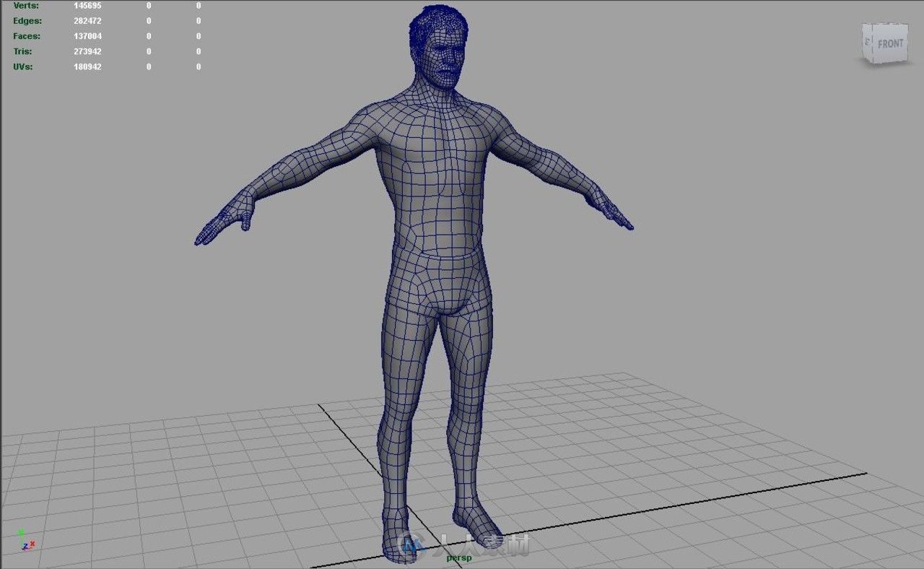Viewport: 924px width, 569px height.
Task: Click the "persp" camera name label
Action: (x=458, y=557)
